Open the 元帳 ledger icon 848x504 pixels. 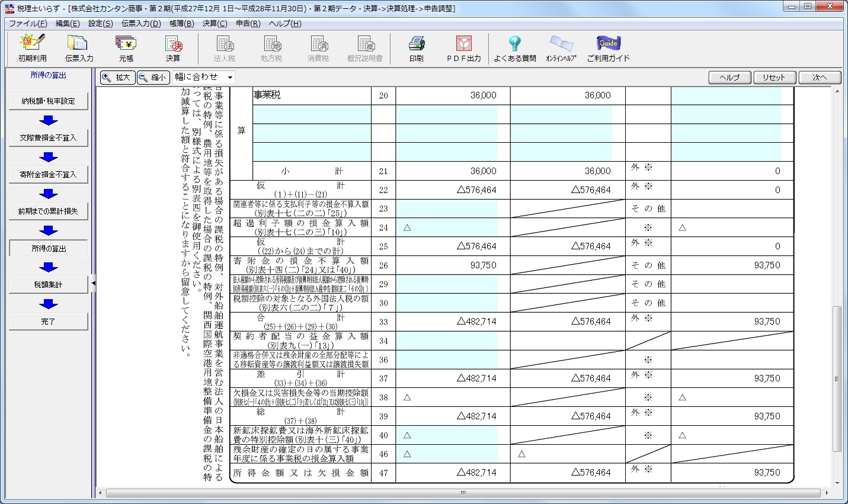126,48
